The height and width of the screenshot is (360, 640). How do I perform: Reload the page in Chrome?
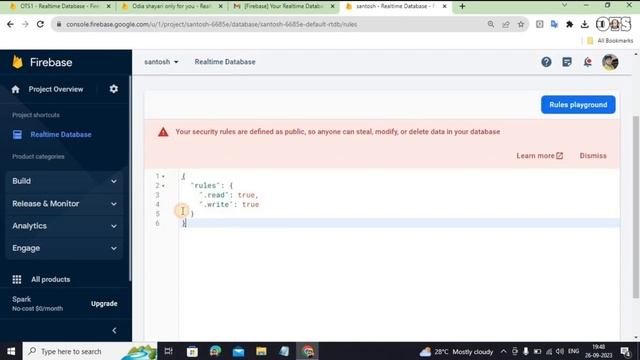(x=40, y=24)
